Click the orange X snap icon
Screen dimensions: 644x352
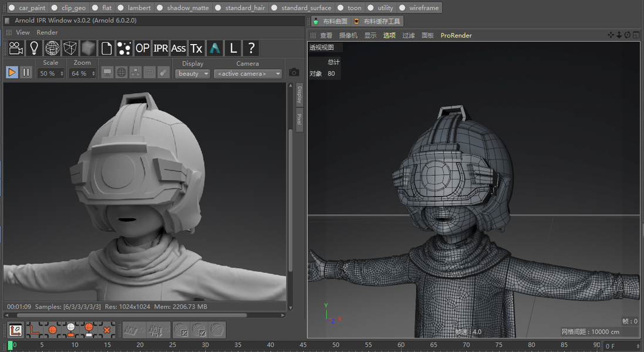pos(107,330)
